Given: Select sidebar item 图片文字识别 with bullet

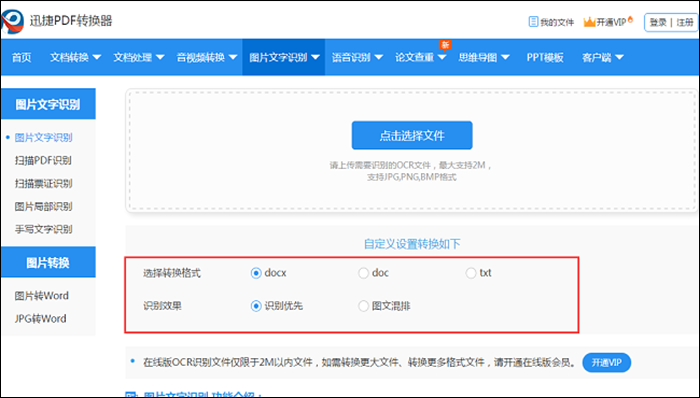Looking at the screenshot, I should coord(43,137).
